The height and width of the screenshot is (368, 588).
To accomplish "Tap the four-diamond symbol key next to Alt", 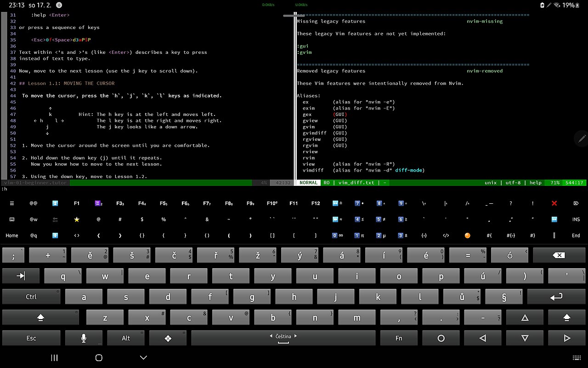I will point(168,338).
